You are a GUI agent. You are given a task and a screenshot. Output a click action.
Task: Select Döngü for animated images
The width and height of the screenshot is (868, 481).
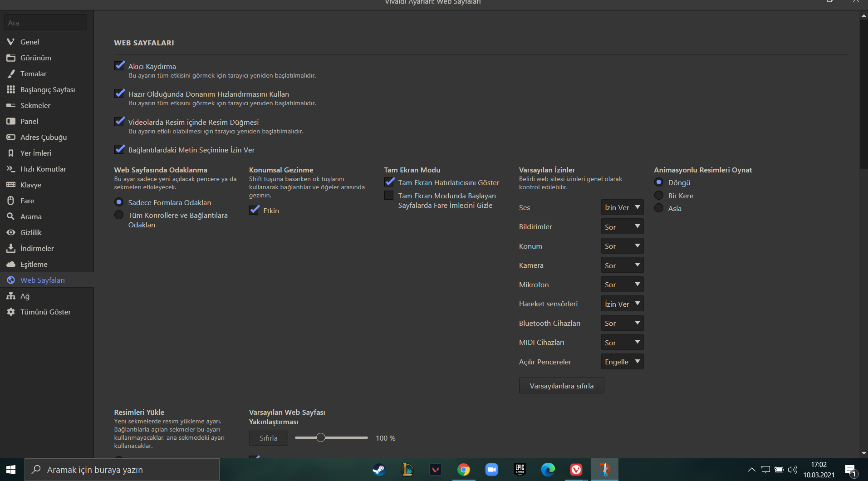click(x=659, y=182)
